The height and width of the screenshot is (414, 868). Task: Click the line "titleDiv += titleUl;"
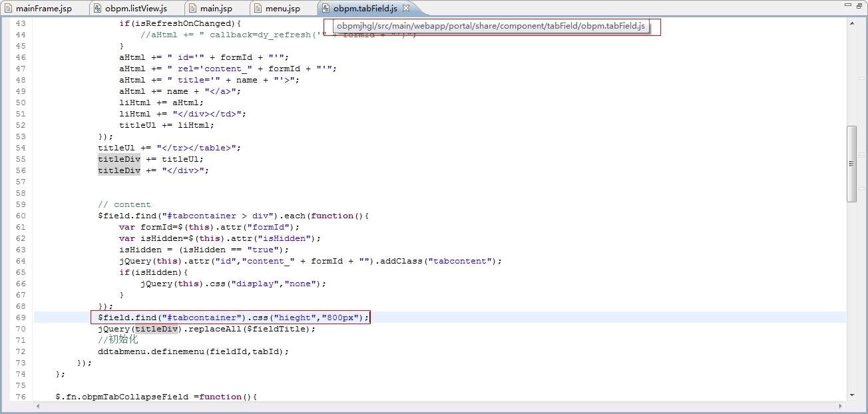tap(151, 159)
